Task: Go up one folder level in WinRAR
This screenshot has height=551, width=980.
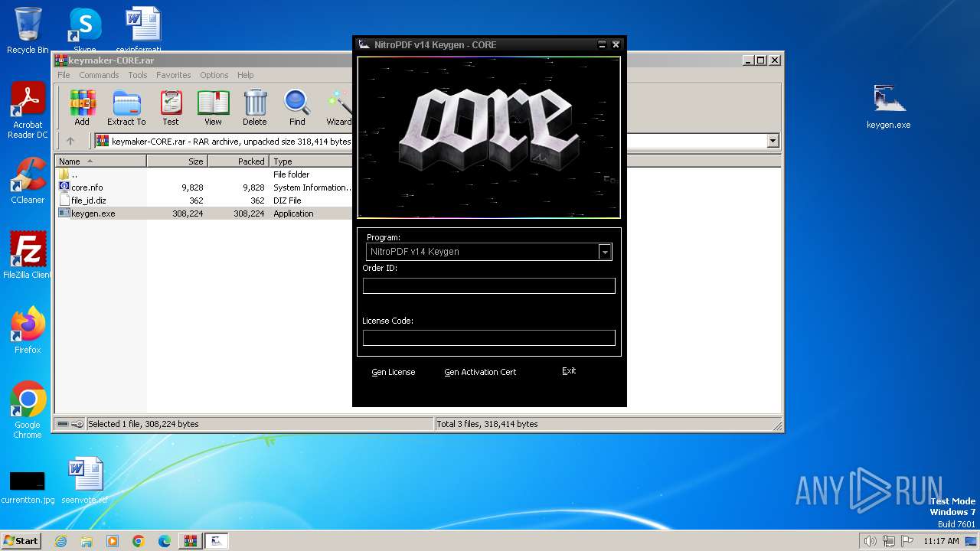Action: [x=70, y=141]
